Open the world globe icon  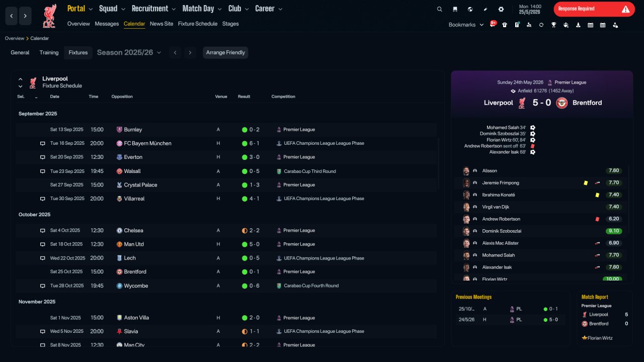click(x=470, y=9)
